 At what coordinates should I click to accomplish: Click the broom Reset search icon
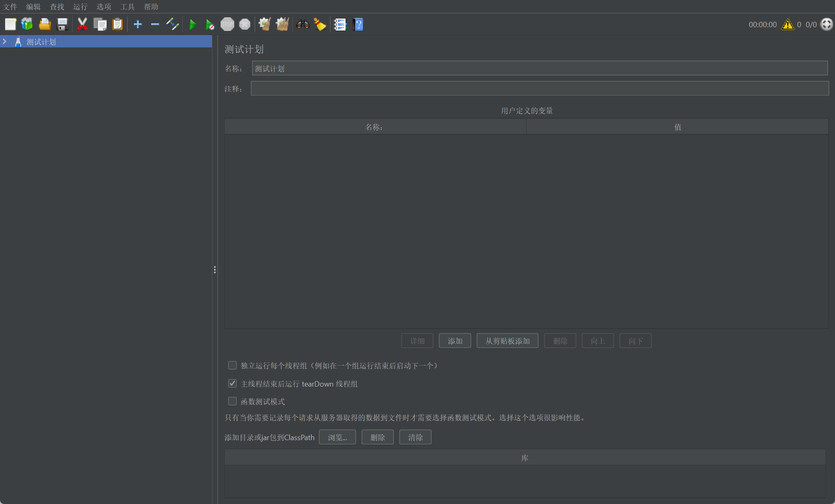click(320, 24)
